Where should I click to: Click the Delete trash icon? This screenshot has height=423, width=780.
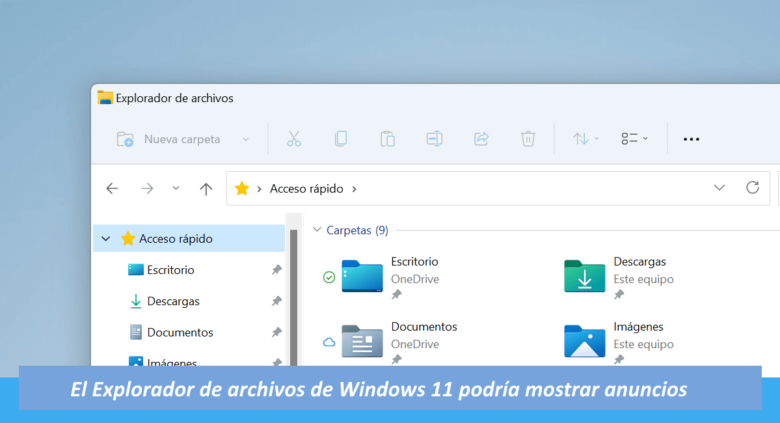pos(528,139)
